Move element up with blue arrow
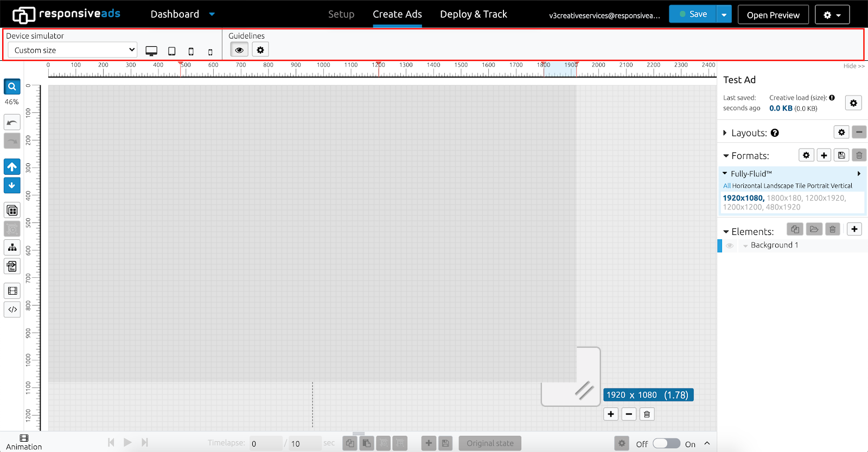Viewport: 868px width, 452px height. (12, 167)
